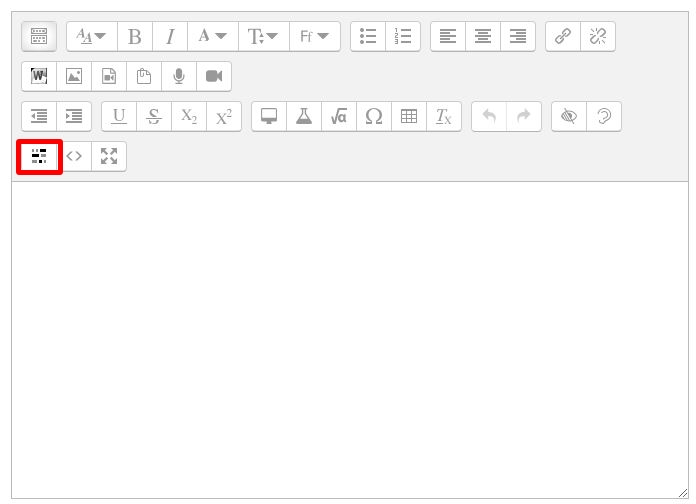
Task: Toggle bold formatting
Action: 135,37
